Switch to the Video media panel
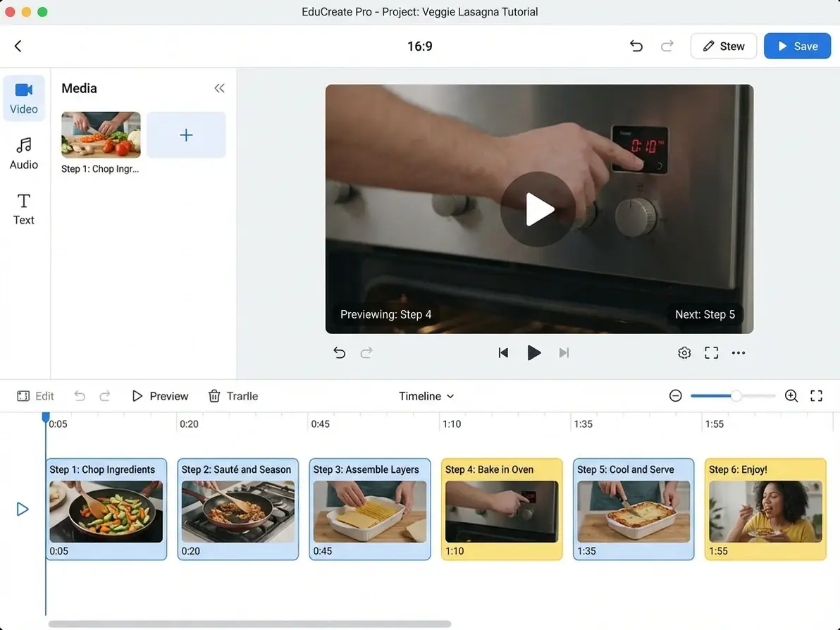Image resolution: width=840 pixels, height=630 pixels. point(23,98)
